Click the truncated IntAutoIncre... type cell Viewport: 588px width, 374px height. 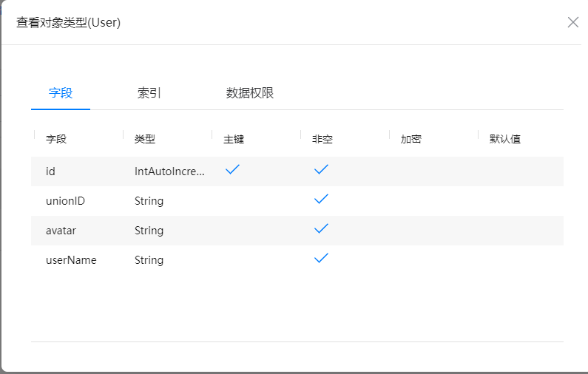(x=169, y=171)
